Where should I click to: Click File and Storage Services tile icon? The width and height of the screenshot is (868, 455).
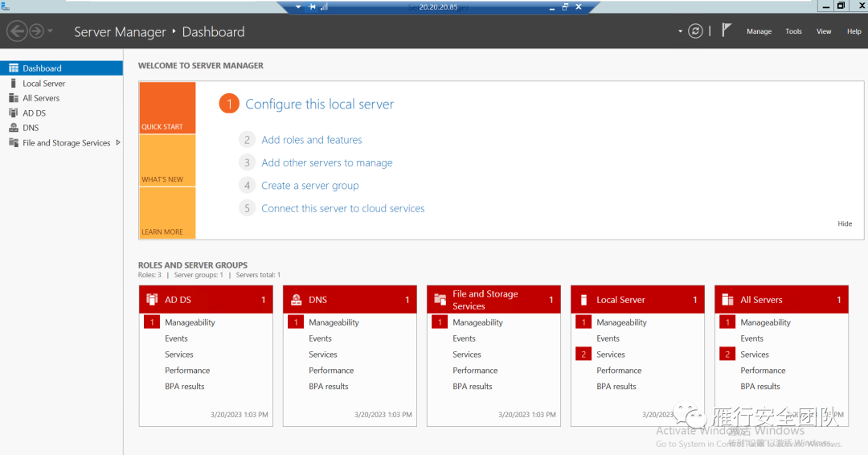(440, 300)
